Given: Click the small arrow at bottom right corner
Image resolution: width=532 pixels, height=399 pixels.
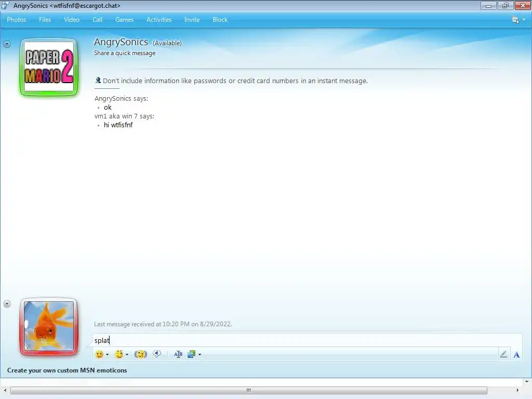Looking at the screenshot, I should (527, 382).
